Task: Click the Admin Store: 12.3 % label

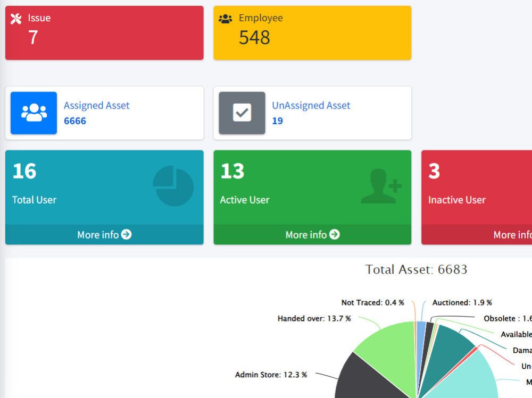Action: 271,375
